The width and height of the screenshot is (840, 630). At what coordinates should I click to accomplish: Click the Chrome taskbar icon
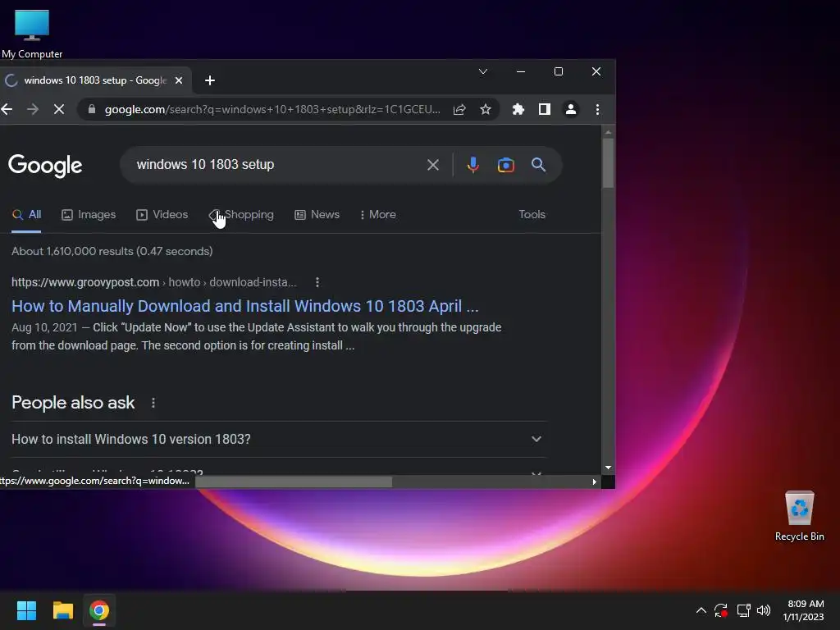pos(99,610)
